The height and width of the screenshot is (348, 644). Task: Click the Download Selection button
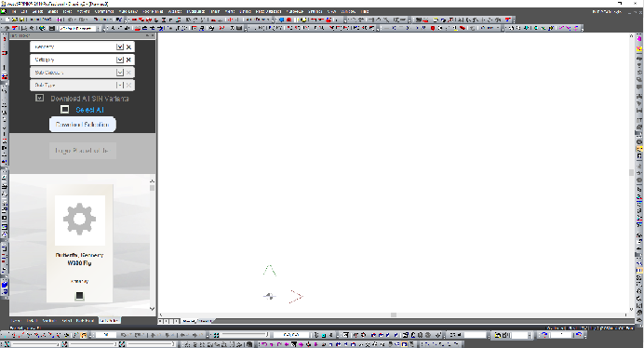pos(83,125)
